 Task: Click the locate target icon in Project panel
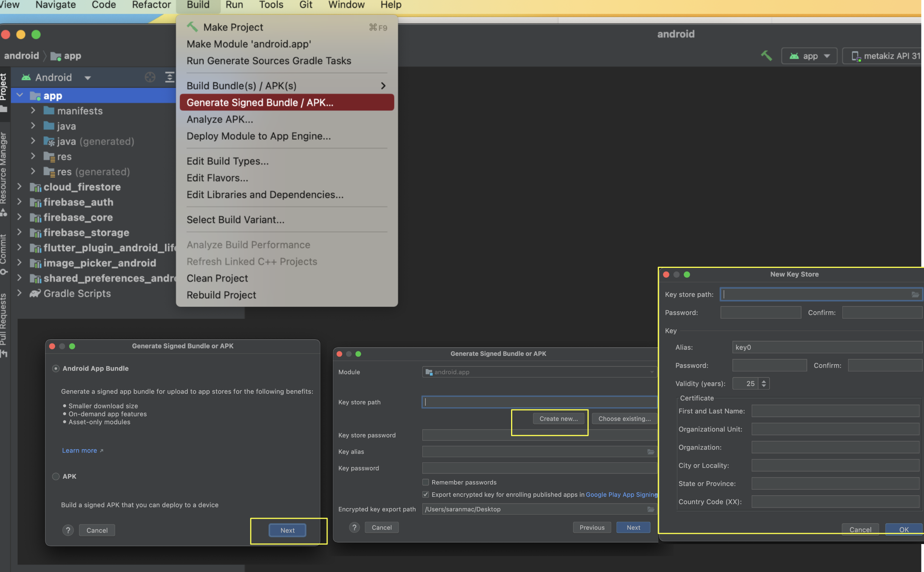(150, 77)
